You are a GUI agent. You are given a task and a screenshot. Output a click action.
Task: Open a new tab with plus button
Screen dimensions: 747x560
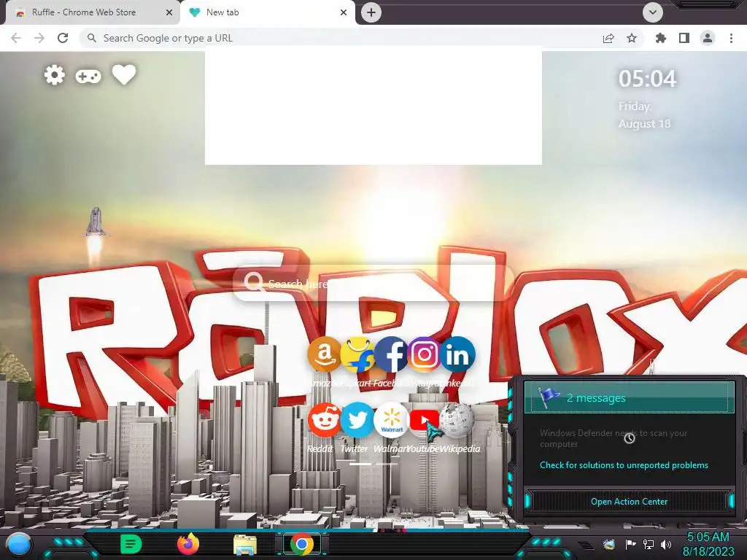click(371, 12)
